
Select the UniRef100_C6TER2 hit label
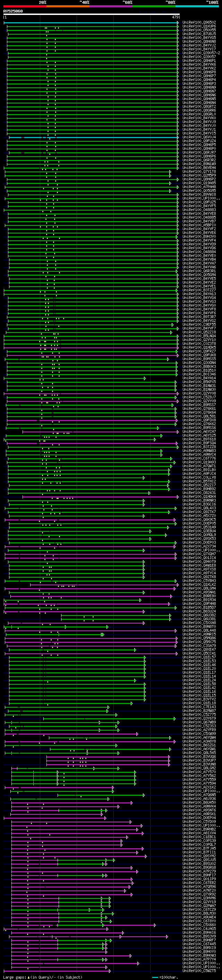point(199,883)
